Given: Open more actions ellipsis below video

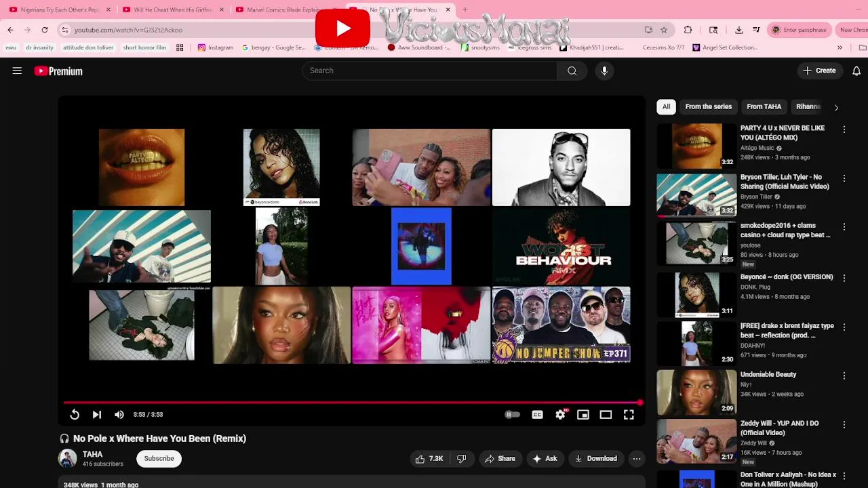Looking at the screenshot, I should point(637,459).
